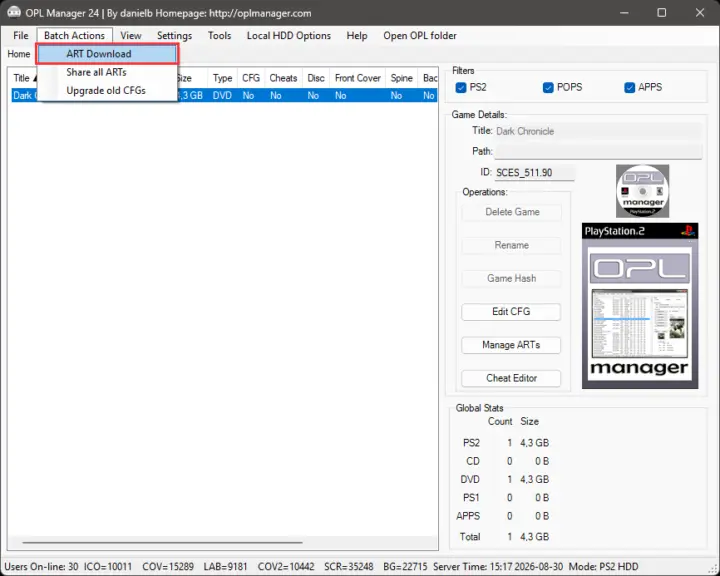720x576 pixels.
Task: Toggle the PS2 filter checkbox
Action: 461,87
